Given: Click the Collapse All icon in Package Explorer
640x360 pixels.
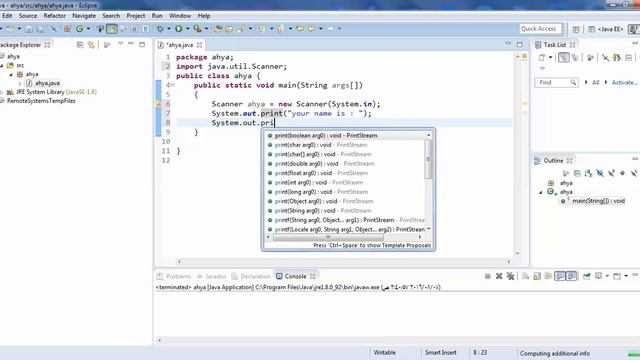Looking at the screenshot, I should [x=80, y=44].
